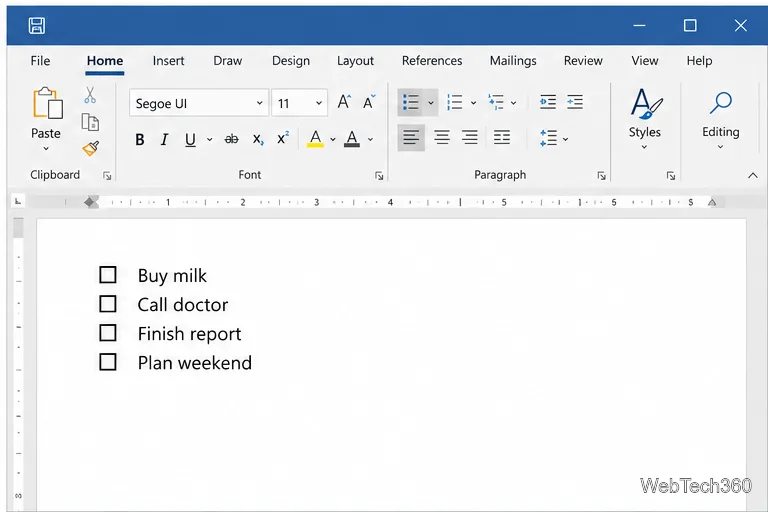
Task: Toggle Italic formatting
Action: tap(164, 140)
